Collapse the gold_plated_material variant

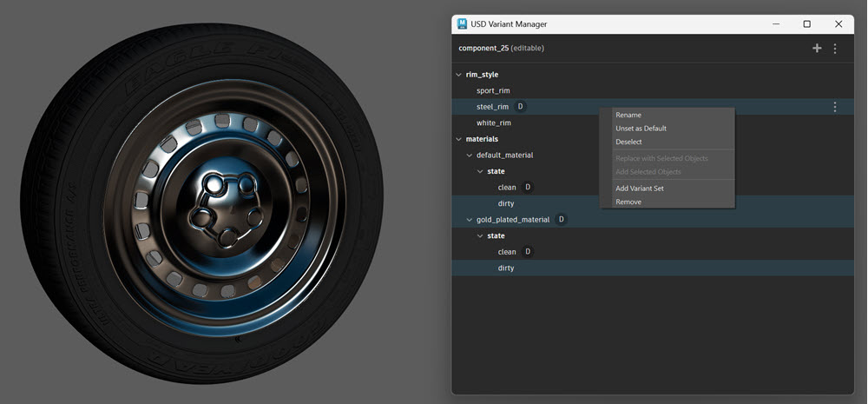(470, 220)
